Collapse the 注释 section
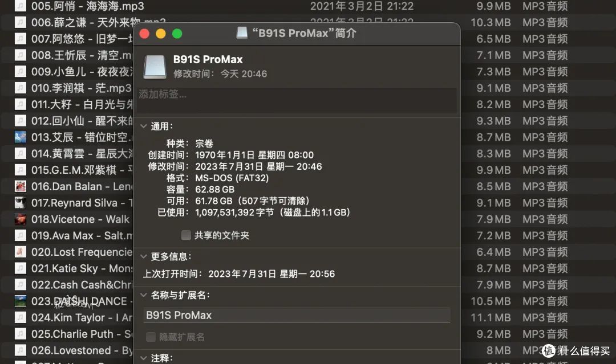The image size is (616, 364). (143, 358)
